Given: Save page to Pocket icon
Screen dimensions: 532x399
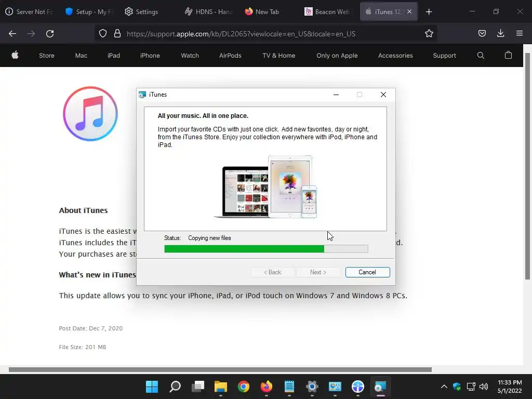Looking at the screenshot, I should pos(482,34).
